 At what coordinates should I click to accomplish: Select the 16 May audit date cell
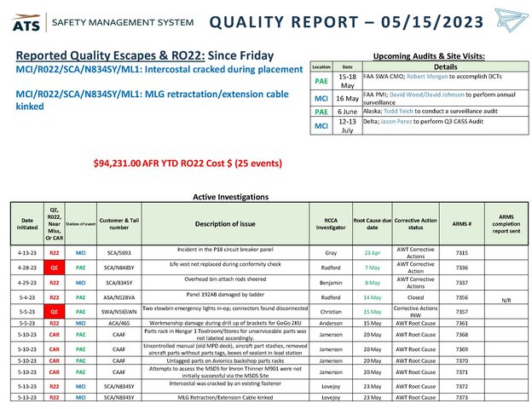point(348,98)
